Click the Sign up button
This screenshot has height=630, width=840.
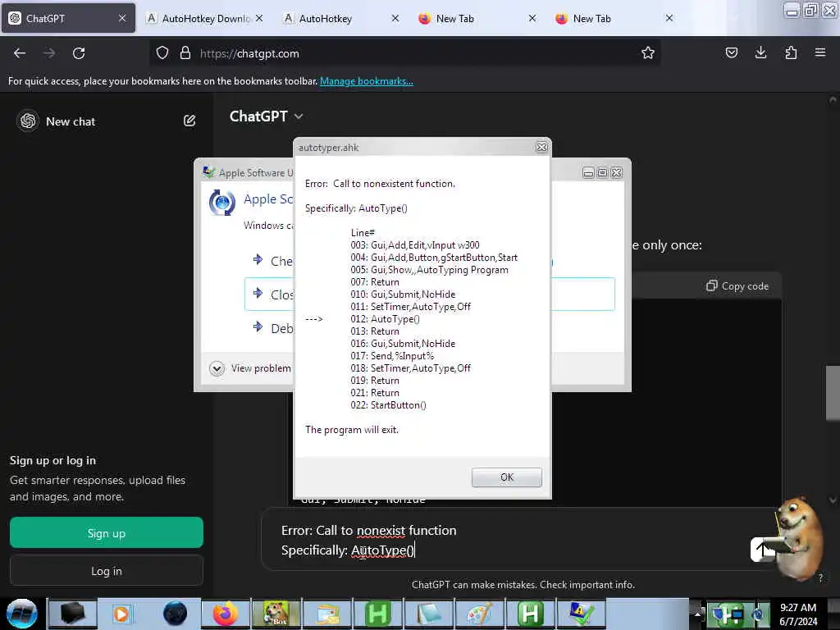(107, 532)
